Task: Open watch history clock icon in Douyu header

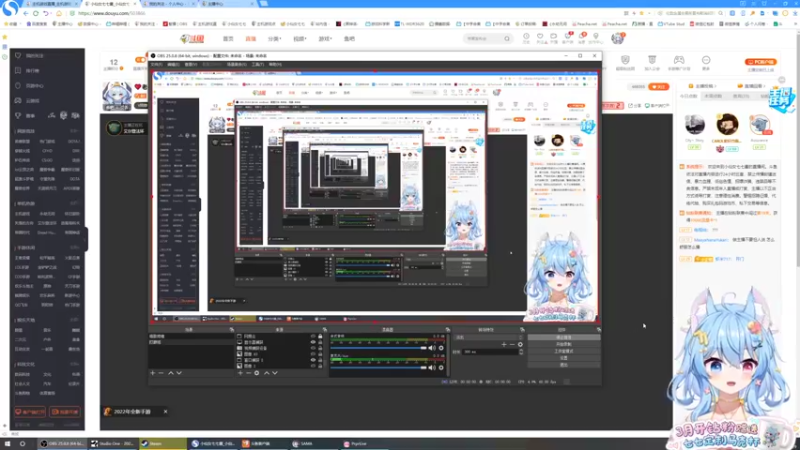Action: tap(526, 37)
